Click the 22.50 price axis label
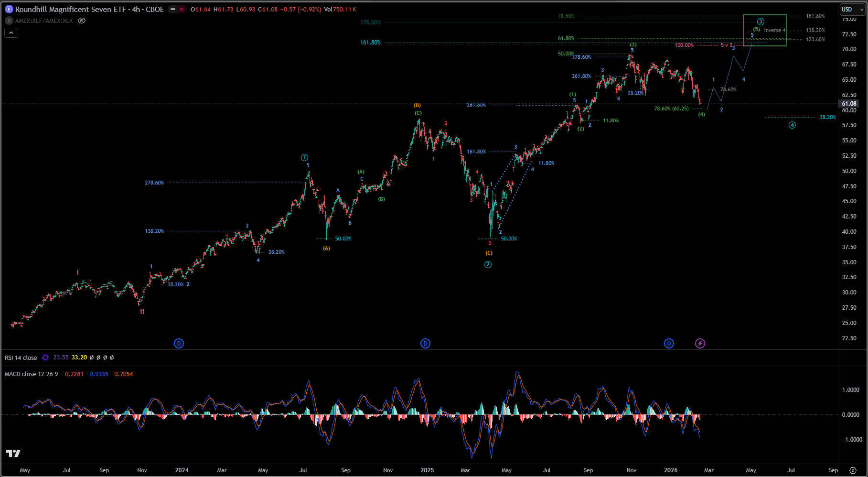Viewport: 868px width, 477px height. click(x=849, y=338)
